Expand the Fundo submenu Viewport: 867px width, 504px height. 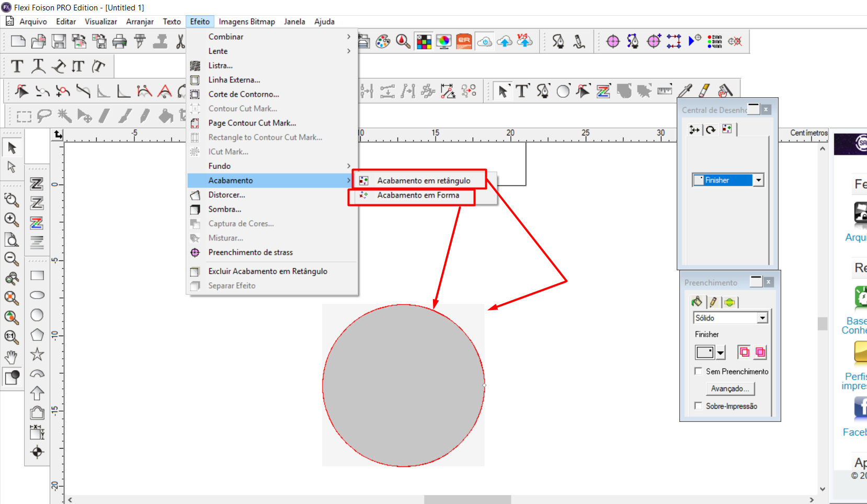(x=272, y=166)
